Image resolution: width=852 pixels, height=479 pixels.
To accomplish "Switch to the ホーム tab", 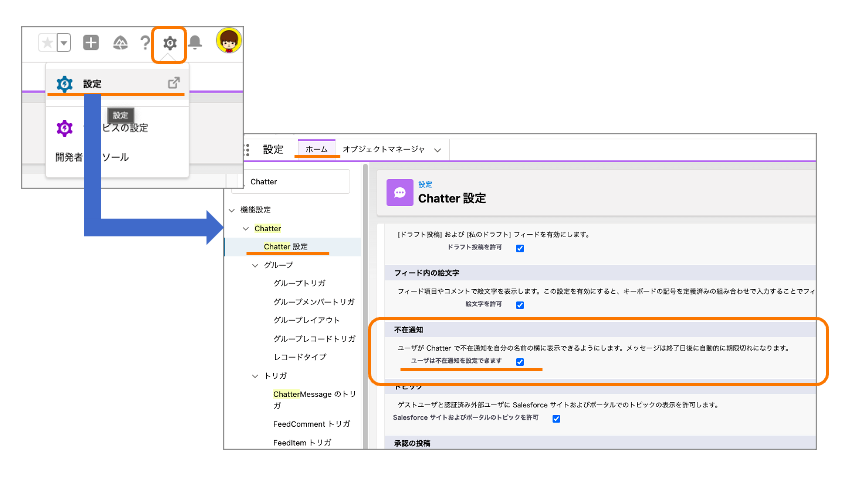I will (x=317, y=149).
